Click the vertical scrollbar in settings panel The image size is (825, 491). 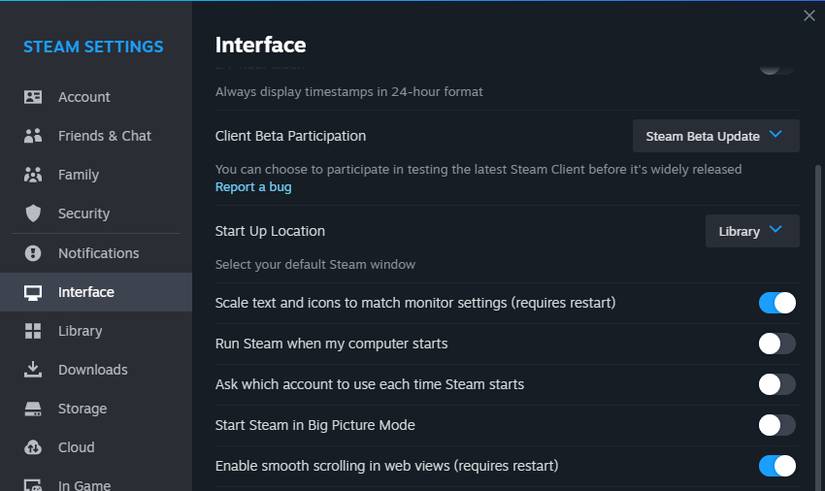[819, 300]
